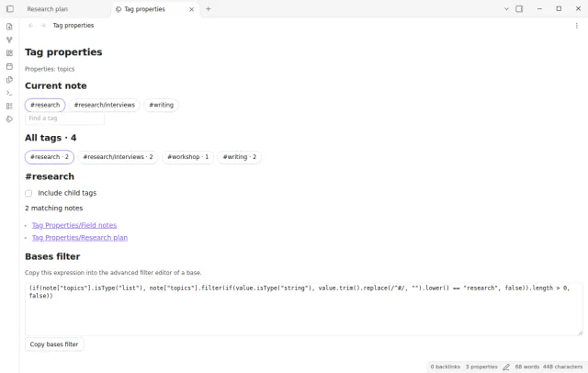Click '3 properties' in status bar
588x373 pixels.
pos(481,367)
